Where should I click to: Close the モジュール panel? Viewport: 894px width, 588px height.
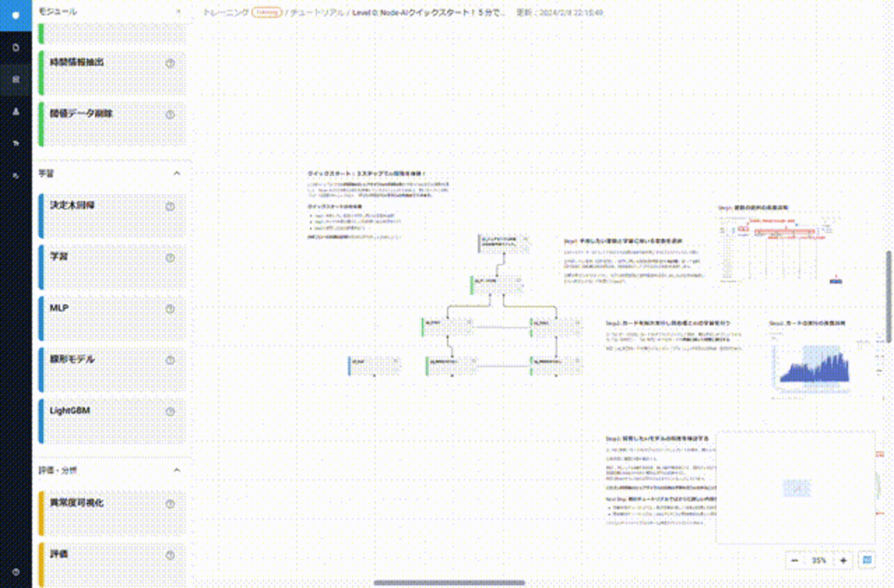(x=179, y=12)
